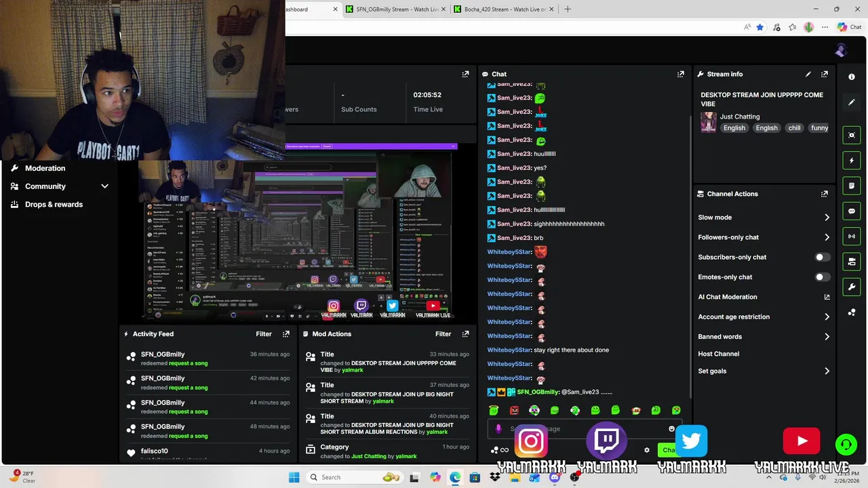The image size is (868, 488).
Task: Open the Mod Actions Filter
Action: coord(443,334)
